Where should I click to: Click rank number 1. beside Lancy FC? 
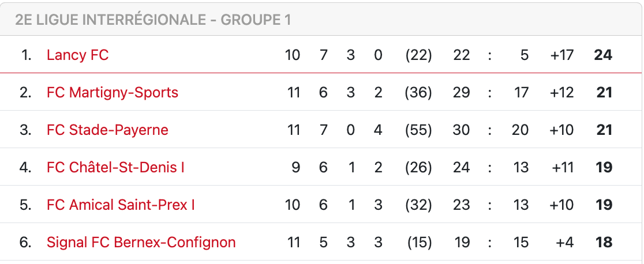pyautogui.click(x=27, y=55)
